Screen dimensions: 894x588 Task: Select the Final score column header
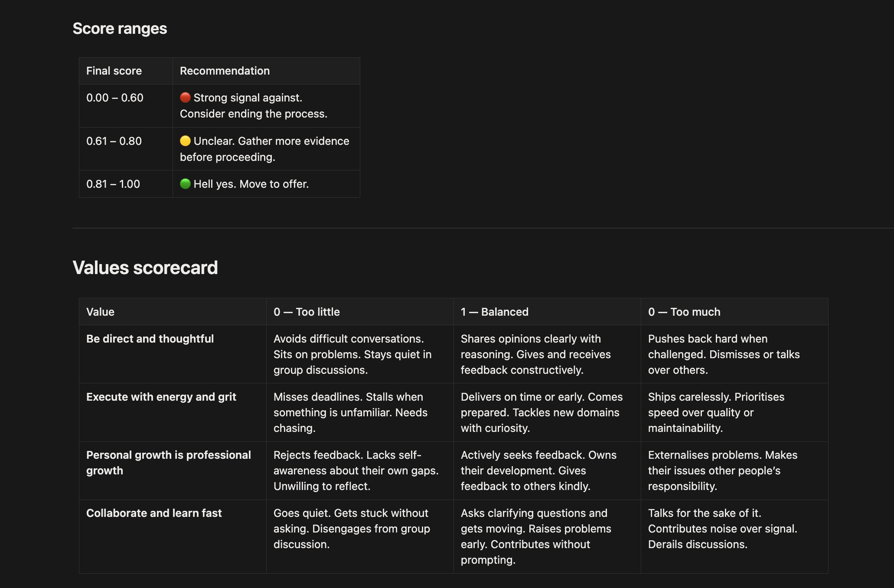click(114, 71)
